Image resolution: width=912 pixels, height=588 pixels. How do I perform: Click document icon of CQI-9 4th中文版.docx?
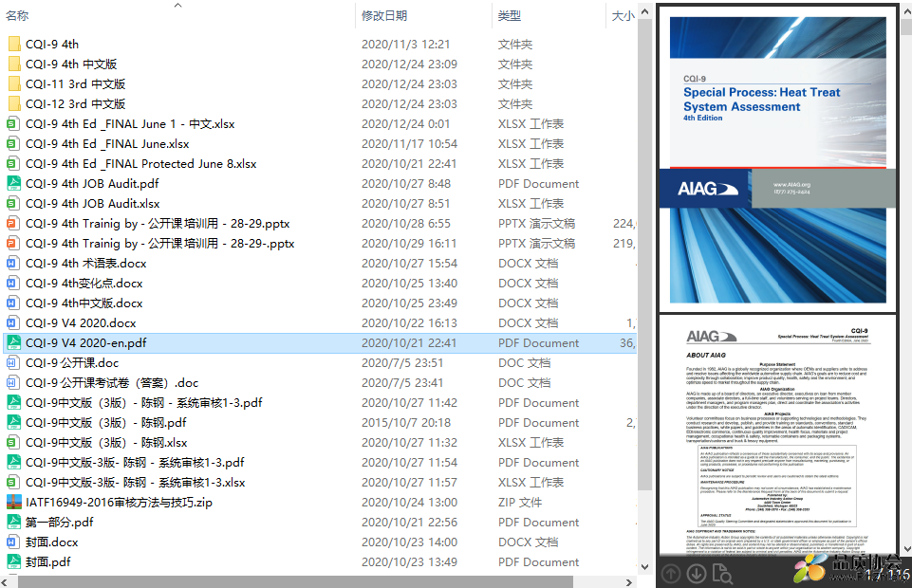pyautogui.click(x=12, y=303)
